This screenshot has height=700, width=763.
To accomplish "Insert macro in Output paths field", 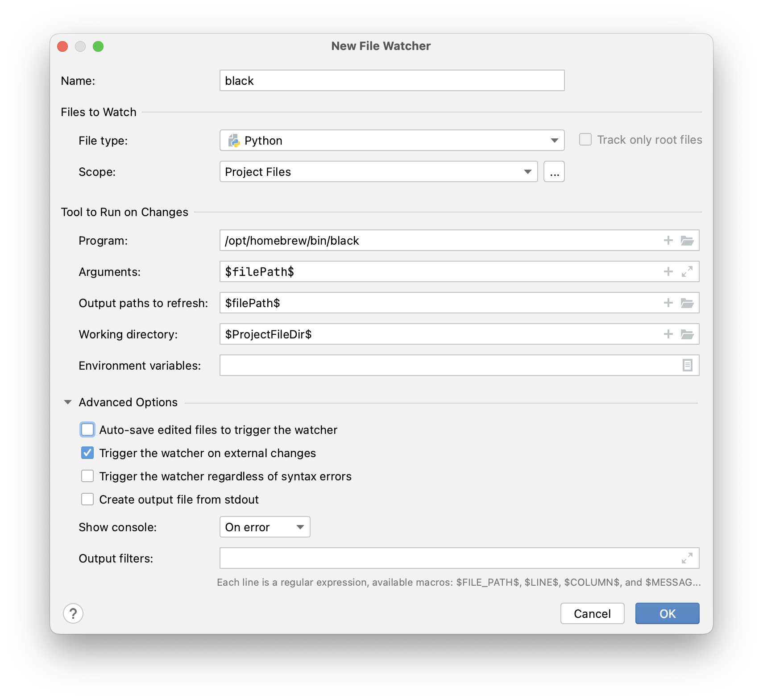I will (x=668, y=303).
